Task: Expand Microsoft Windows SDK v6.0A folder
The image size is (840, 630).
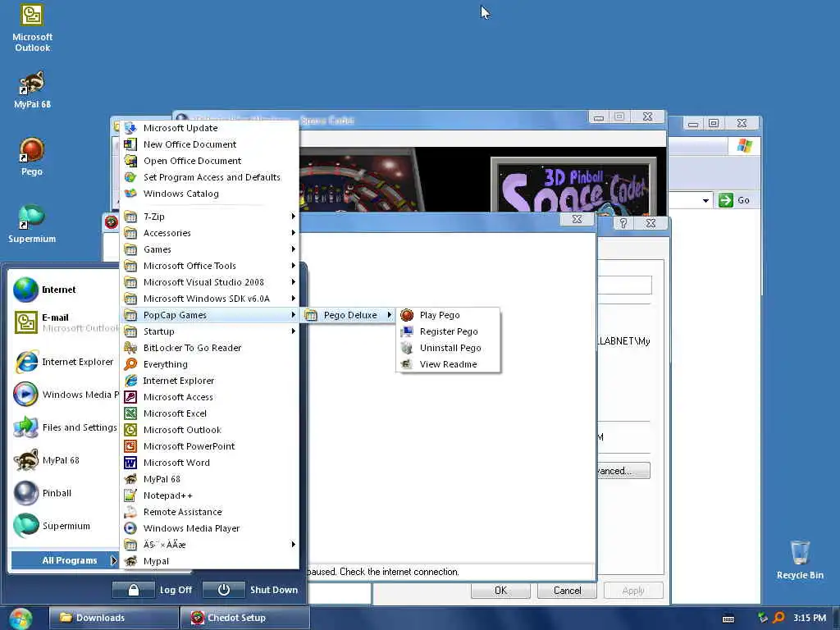Action: [x=209, y=299]
